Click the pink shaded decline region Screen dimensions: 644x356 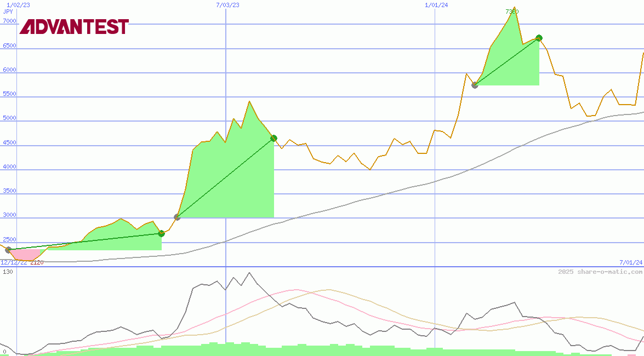click(x=25, y=254)
